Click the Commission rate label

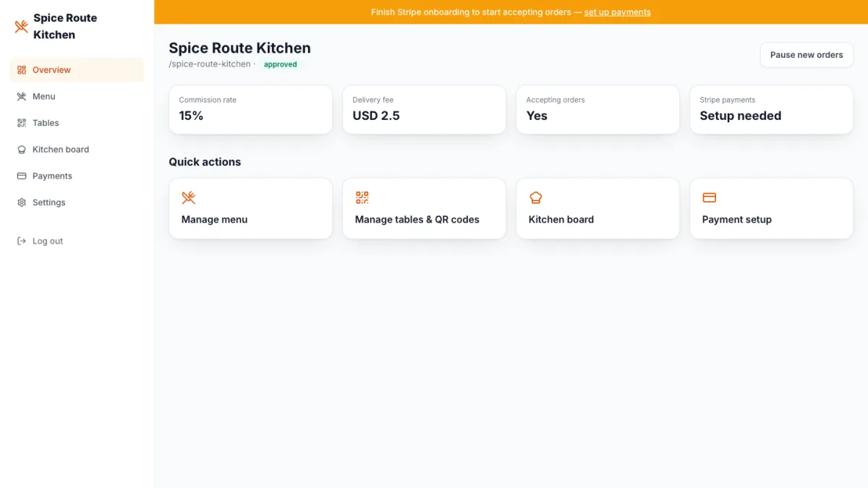tap(208, 100)
